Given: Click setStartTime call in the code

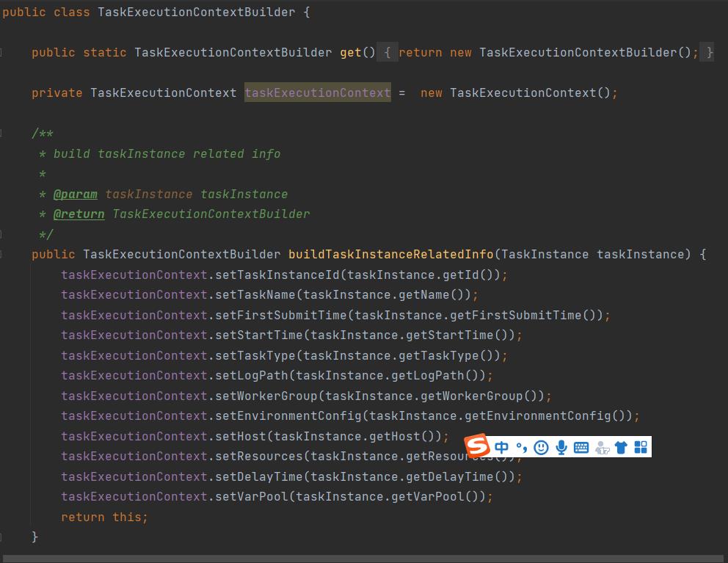Looking at the screenshot, I should pyautogui.click(x=259, y=335).
